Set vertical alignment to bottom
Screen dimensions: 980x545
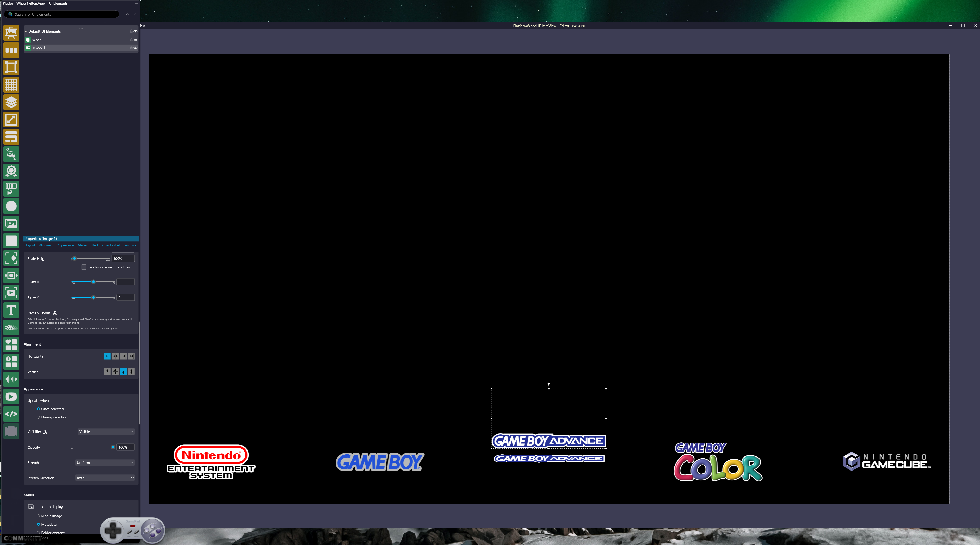point(123,372)
